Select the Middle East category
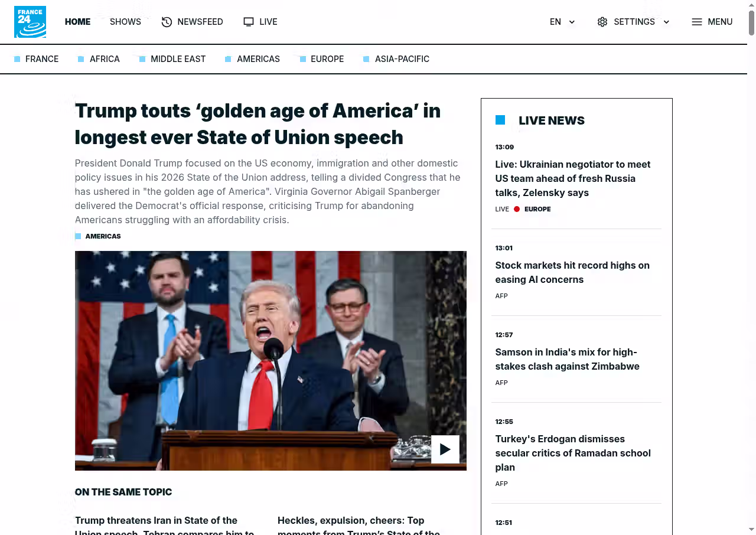 coord(178,59)
